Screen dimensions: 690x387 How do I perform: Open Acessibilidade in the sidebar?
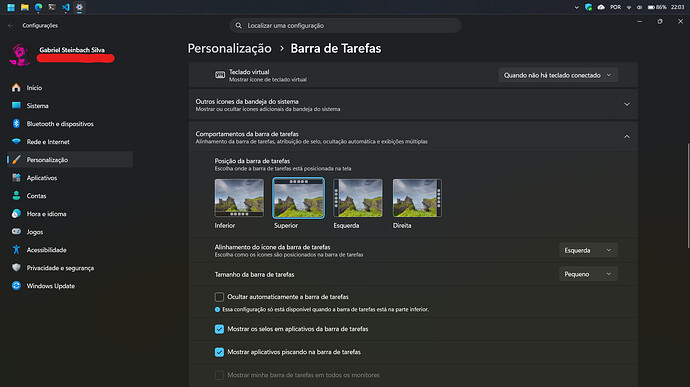[70, 250]
